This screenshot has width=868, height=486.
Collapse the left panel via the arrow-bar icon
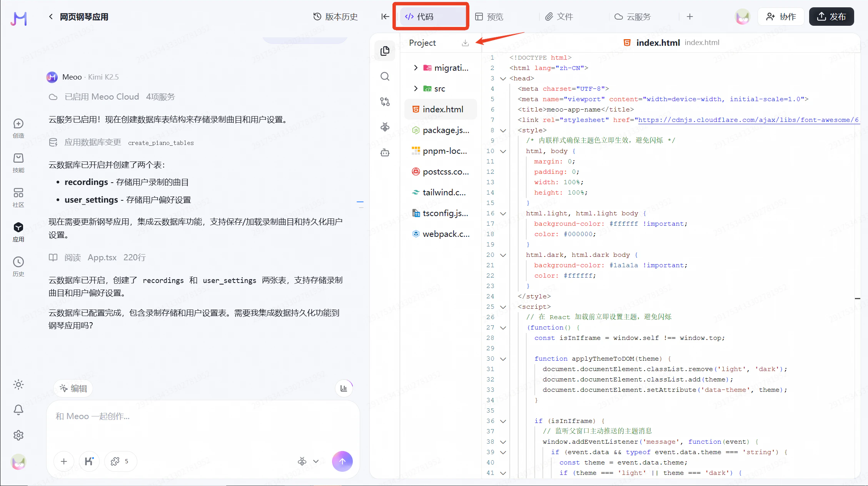385,17
